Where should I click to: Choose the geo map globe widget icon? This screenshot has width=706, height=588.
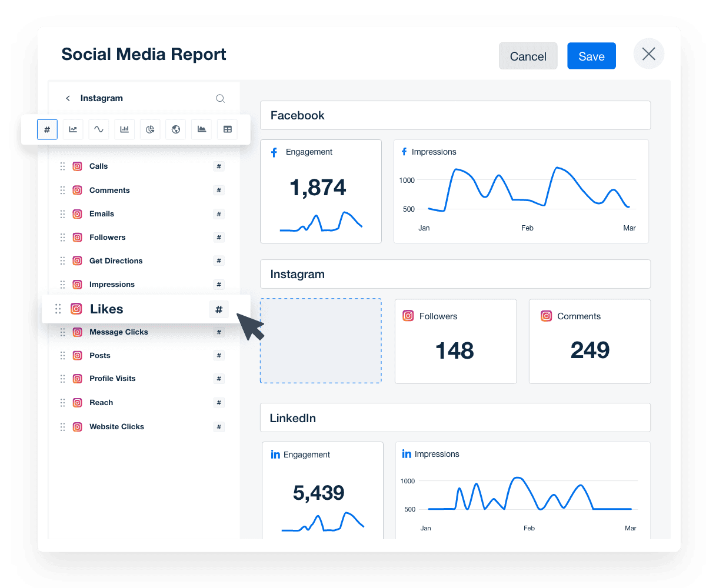(x=175, y=129)
